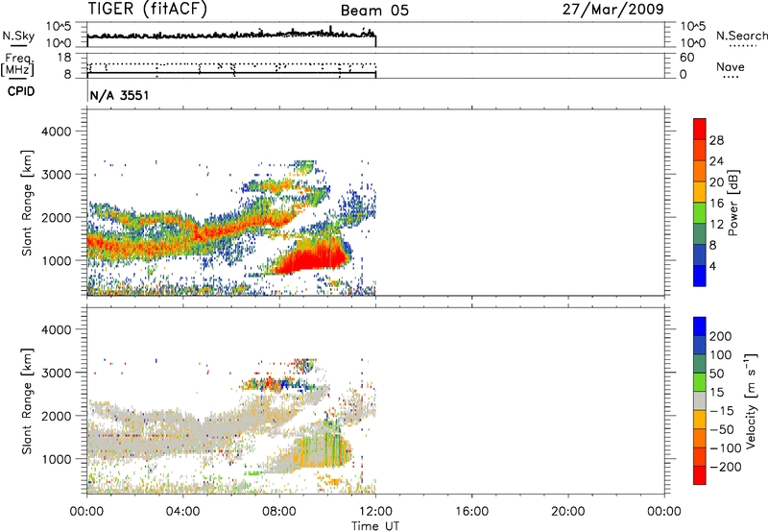Pick the red top segment of power colorbar
Viewport: 768px width, 532px height.
click(700, 129)
